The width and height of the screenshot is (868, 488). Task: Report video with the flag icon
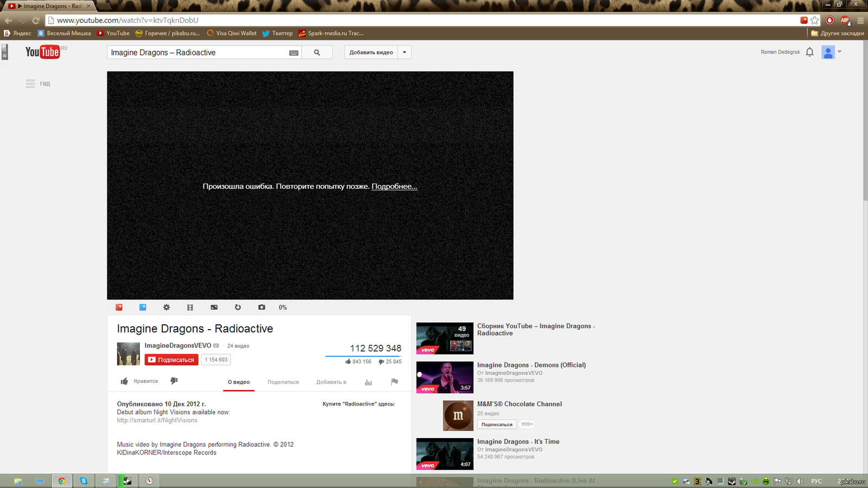point(394,382)
